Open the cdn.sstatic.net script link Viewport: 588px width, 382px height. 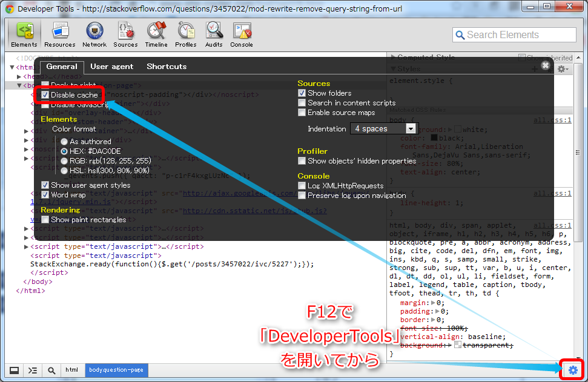pos(254,211)
